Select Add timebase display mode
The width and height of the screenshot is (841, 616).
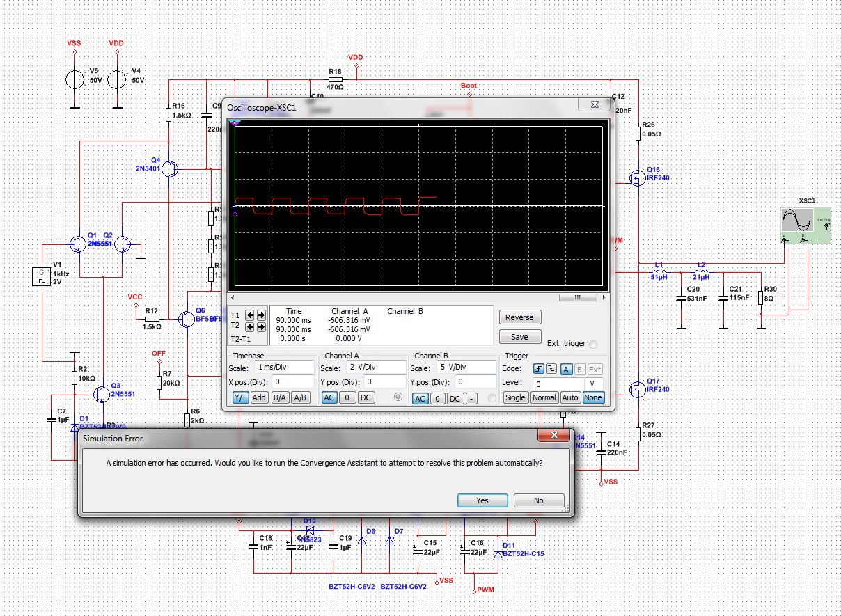pos(259,397)
